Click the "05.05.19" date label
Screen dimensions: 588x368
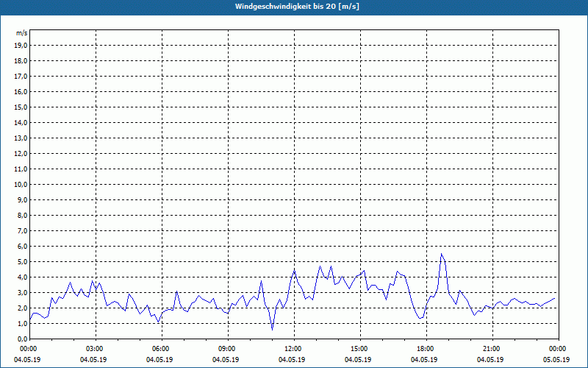coord(556,360)
